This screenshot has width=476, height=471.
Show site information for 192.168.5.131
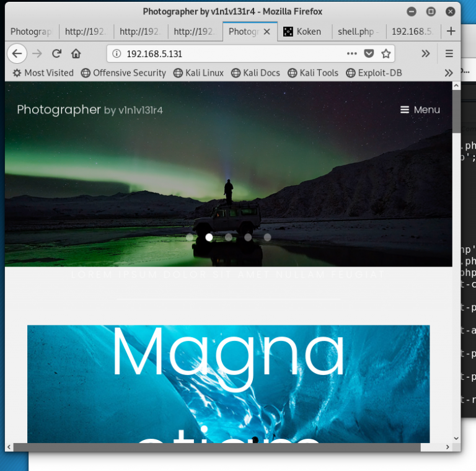coord(117,54)
